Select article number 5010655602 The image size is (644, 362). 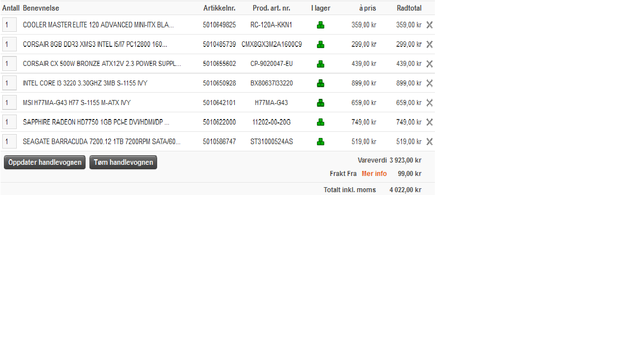point(219,64)
